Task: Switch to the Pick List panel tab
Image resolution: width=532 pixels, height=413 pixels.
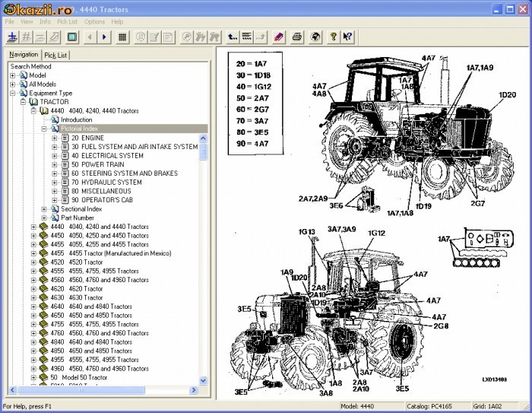Action: coord(55,55)
